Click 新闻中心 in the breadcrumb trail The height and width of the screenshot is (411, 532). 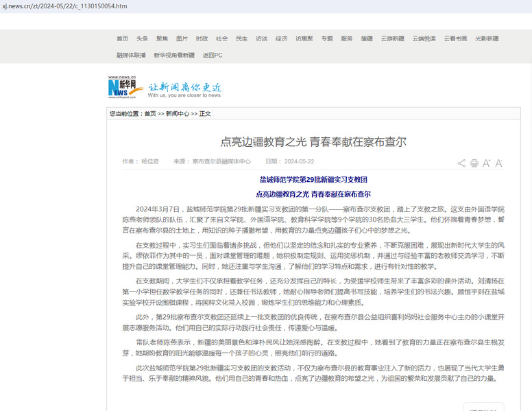click(178, 114)
